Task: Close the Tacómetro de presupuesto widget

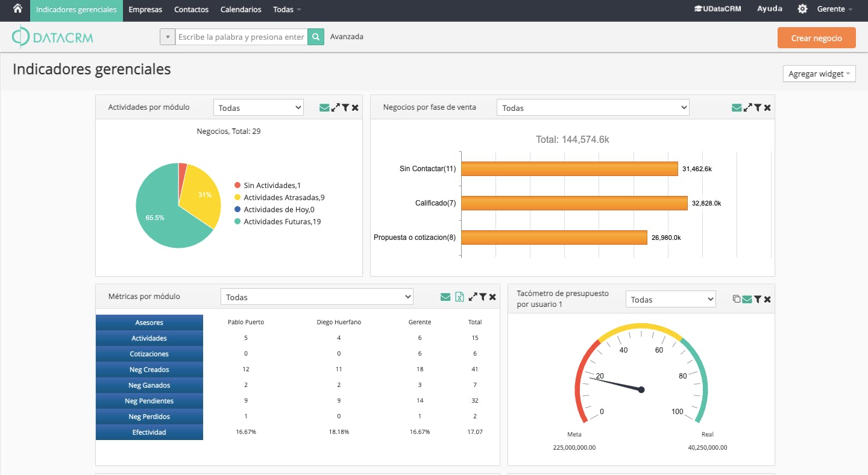Action: coord(767,299)
